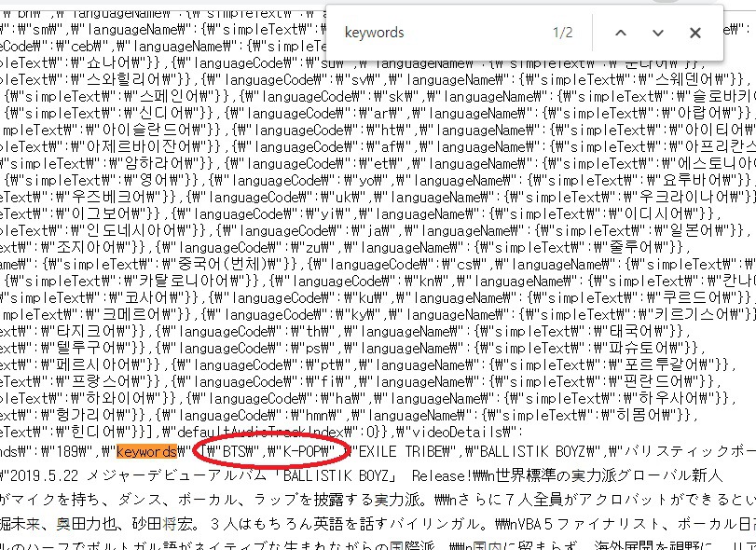This screenshot has width=756, height=550.
Task: Click the '카탈로니아어' text
Action: tap(183, 281)
